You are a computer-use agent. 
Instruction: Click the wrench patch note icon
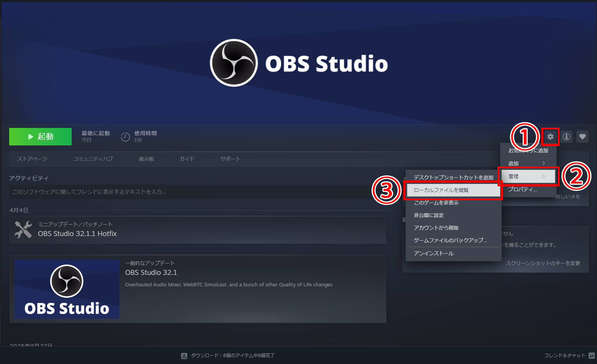pyautogui.click(x=23, y=230)
